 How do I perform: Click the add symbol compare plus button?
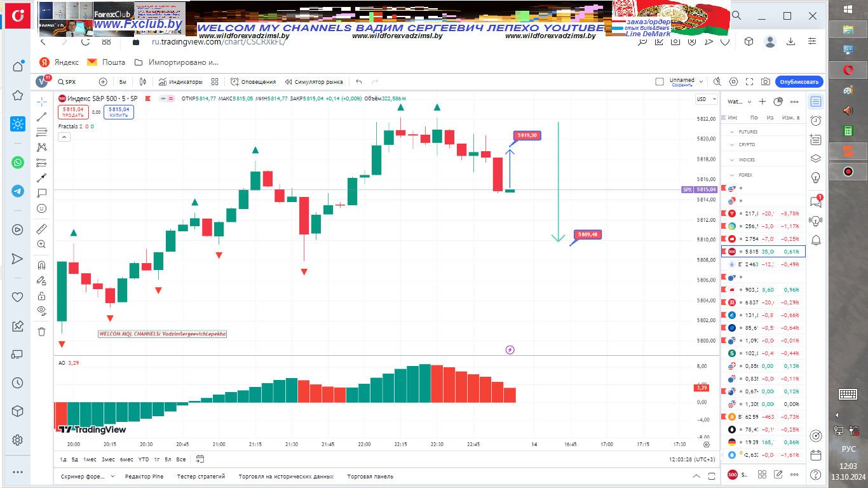[x=103, y=82]
